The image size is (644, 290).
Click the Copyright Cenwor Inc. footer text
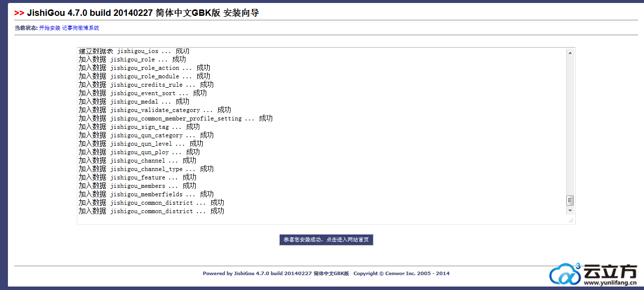click(402, 273)
